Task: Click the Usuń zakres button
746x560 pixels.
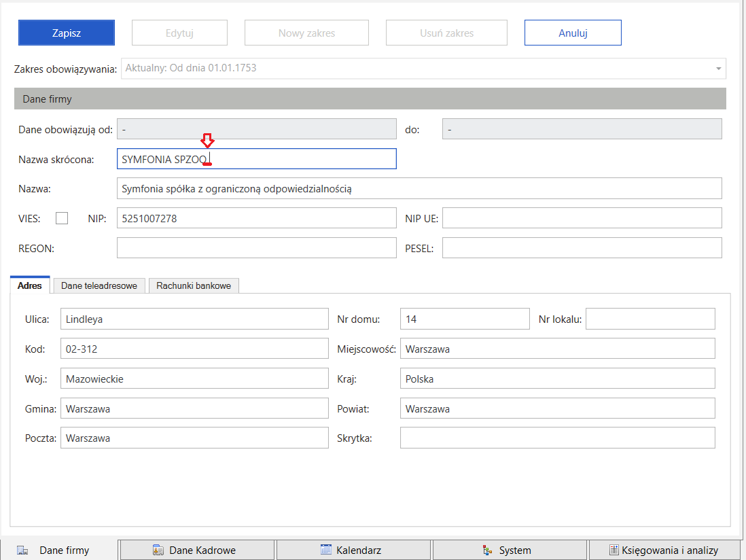Action: 447,33
